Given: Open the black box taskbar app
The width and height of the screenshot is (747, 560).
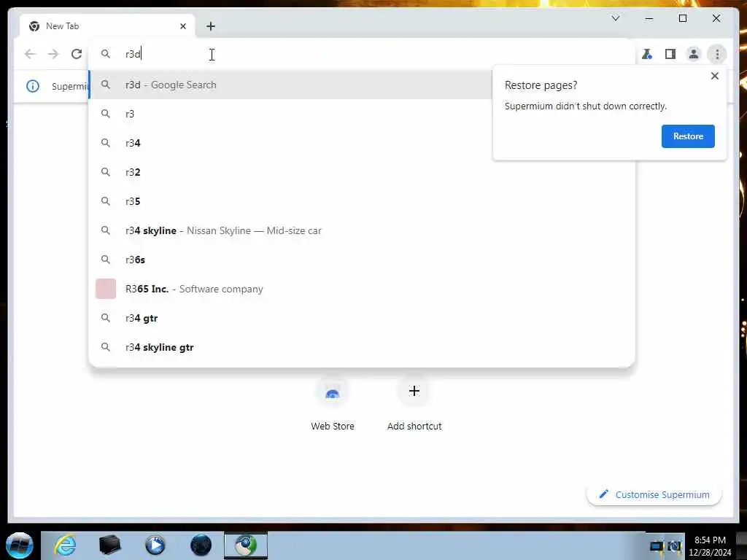Looking at the screenshot, I should 109,545.
